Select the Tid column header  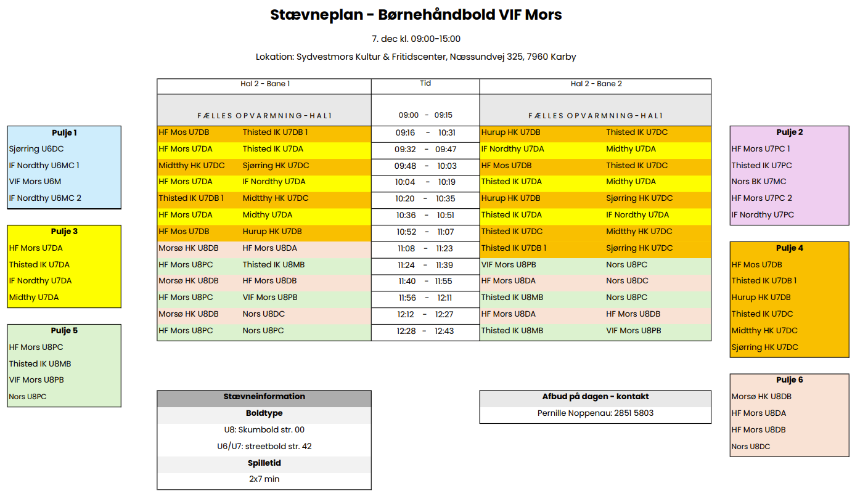pos(425,83)
